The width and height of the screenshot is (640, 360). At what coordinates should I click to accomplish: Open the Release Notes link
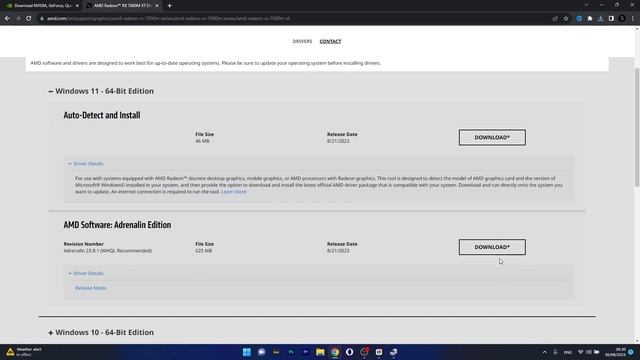[x=91, y=288]
